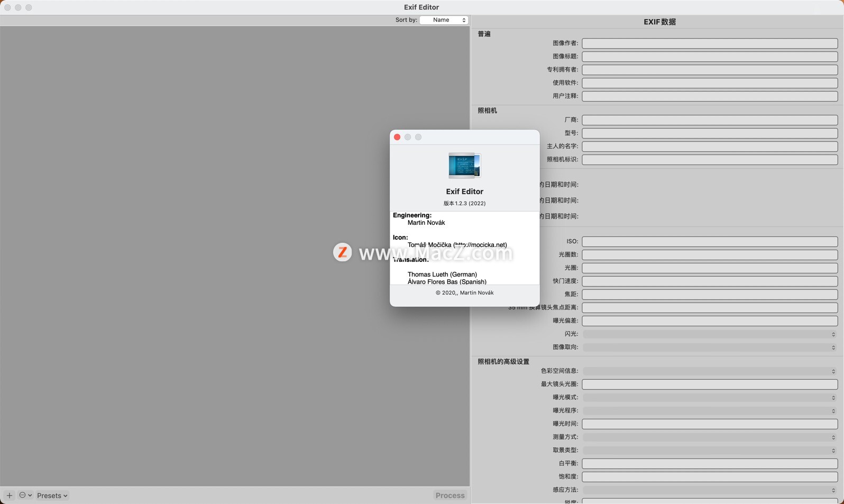Click the 用户注释 input field
Screen dimensions: 844x504
[710, 96]
